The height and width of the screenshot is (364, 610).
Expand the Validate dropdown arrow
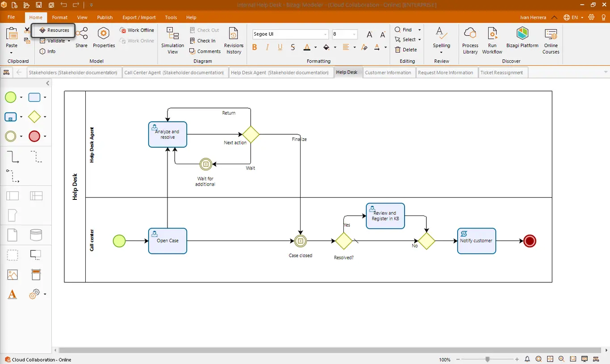click(x=69, y=41)
